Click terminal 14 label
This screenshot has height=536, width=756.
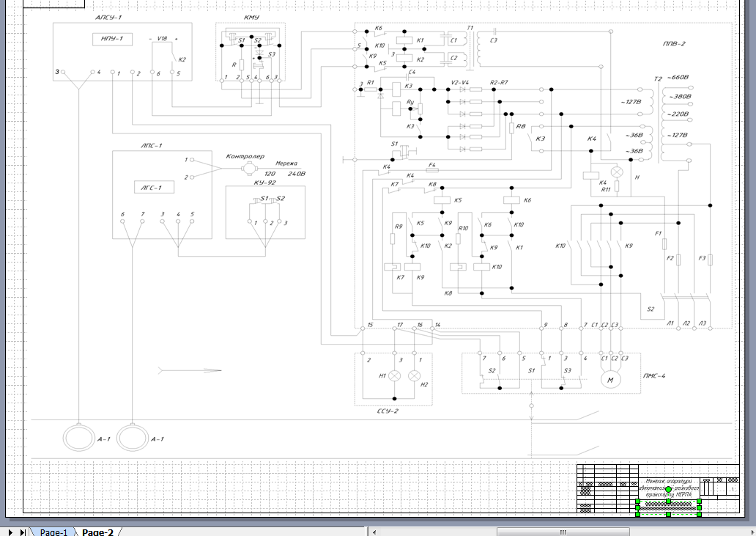[437, 325]
